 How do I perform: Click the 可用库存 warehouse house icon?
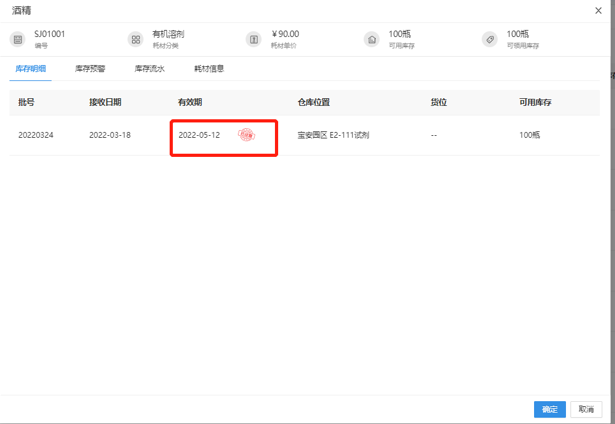[x=372, y=39]
